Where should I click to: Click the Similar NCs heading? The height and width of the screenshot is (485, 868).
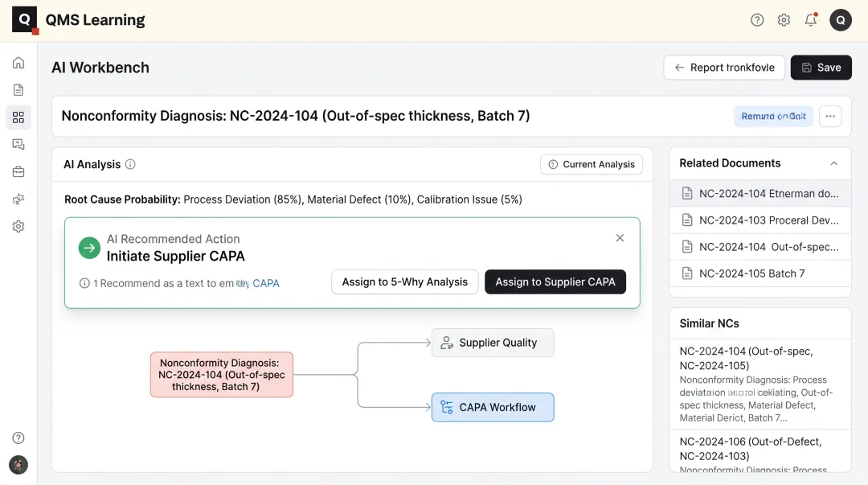pos(709,323)
